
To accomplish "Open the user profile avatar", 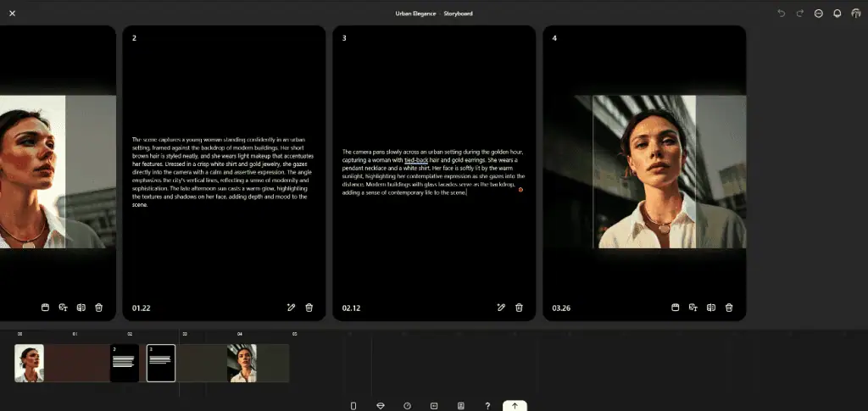I will [x=855, y=14].
